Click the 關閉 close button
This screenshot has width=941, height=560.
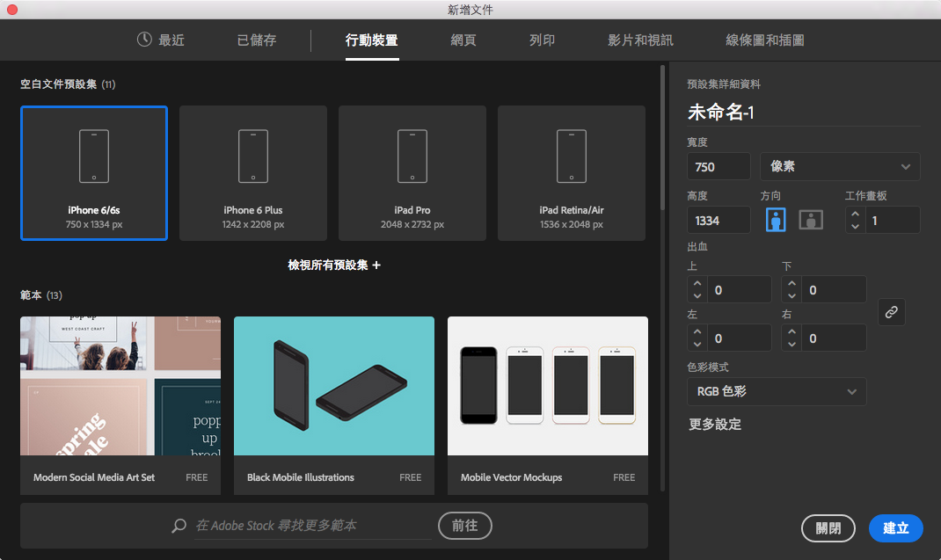(x=828, y=528)
